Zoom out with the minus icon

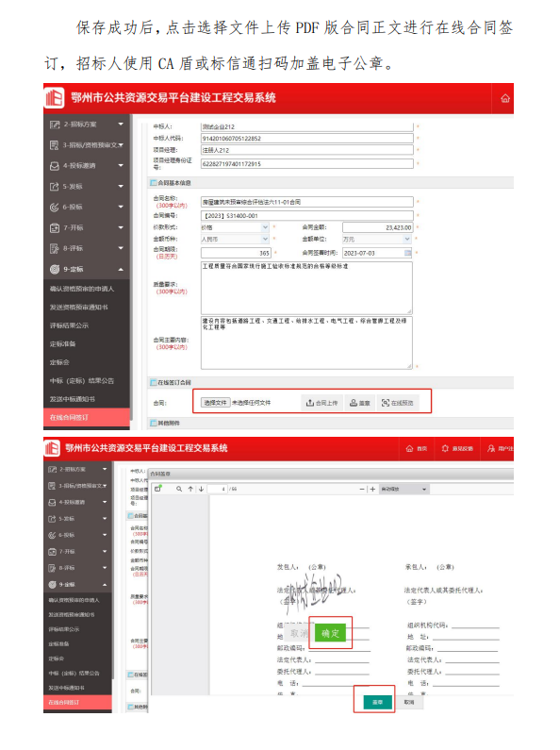[x=362, y=489]
